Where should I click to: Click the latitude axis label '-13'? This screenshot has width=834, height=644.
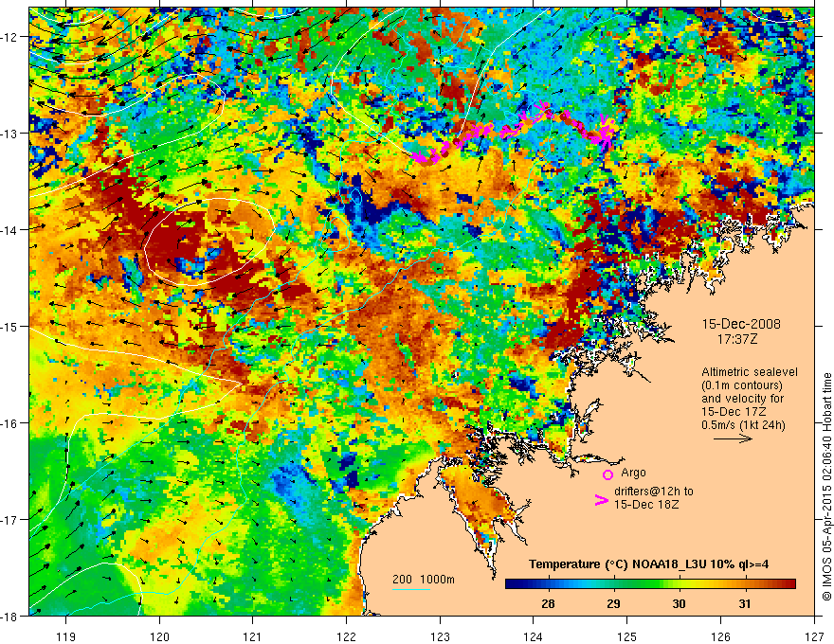click(10, 133)
